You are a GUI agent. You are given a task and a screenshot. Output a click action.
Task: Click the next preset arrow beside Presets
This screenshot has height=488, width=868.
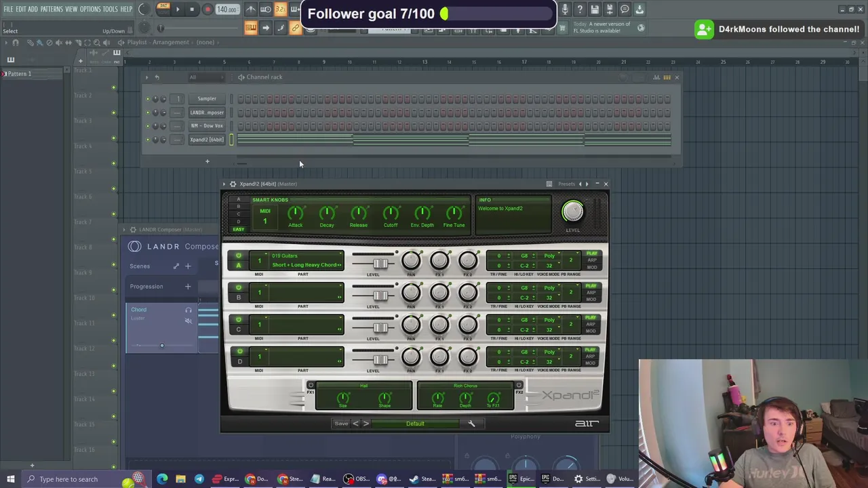click(587, 184)
